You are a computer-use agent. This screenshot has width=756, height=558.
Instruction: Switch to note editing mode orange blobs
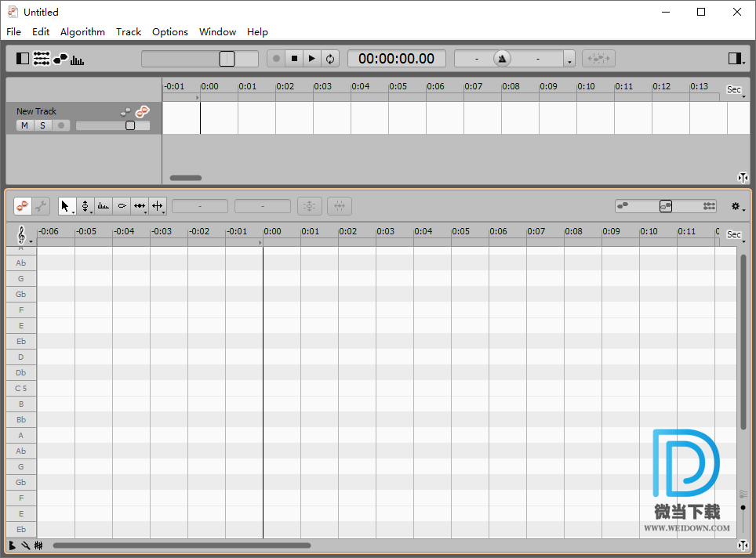(22, 206)
